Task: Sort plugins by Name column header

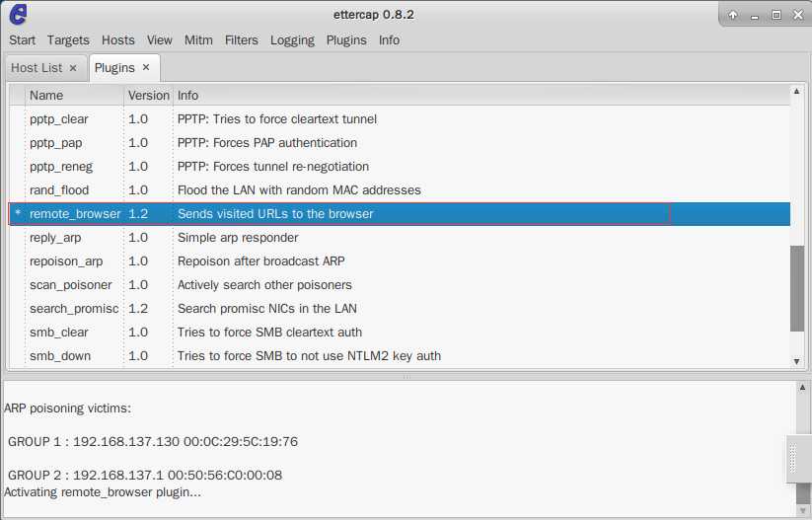Action: pyautogui.click(x=75, y=96)
